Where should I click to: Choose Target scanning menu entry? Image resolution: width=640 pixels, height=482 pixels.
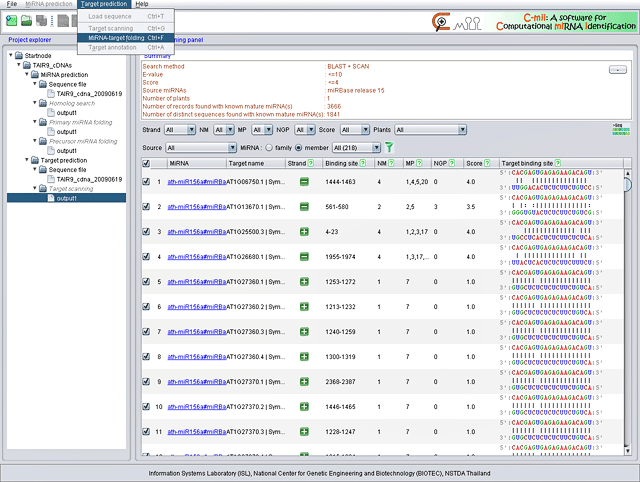[126, 28]
